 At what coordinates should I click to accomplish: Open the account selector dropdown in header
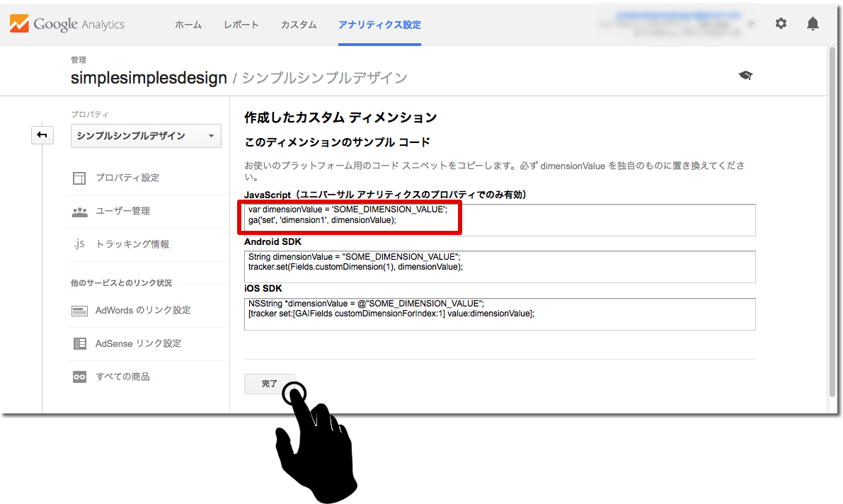(x=750, y=23)
